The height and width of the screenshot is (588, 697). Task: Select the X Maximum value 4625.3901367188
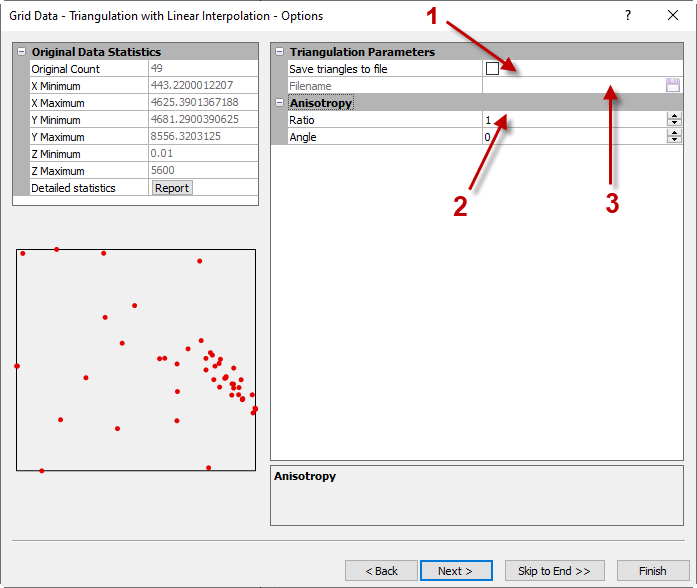pyautogui.click(x=194, y=102)
